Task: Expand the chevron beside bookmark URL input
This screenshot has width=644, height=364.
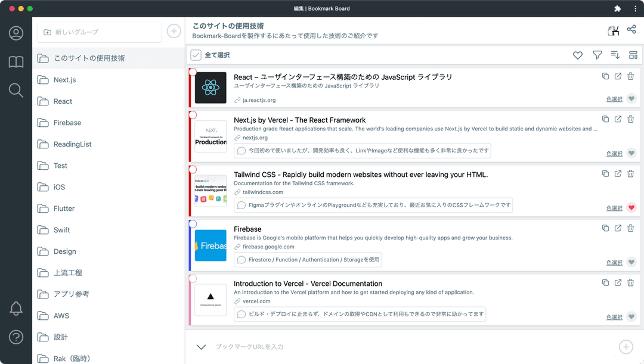Action: click(x=202, y=347)
